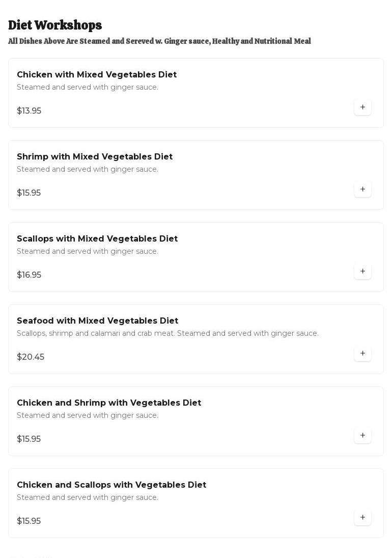Add Chicken and Shrimp with Vegetables Diet
The width and height of the screenshot is (392, 558).
(x=362, y=435)
